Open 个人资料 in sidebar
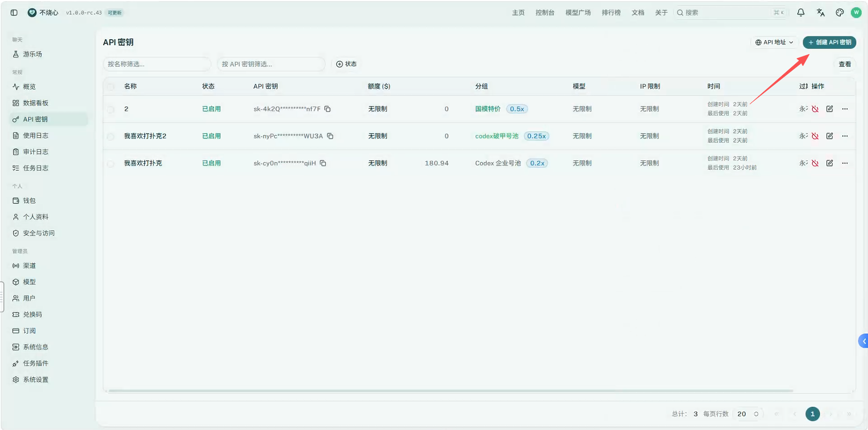This screenshot has height=430, width=868. click(49, 217)
